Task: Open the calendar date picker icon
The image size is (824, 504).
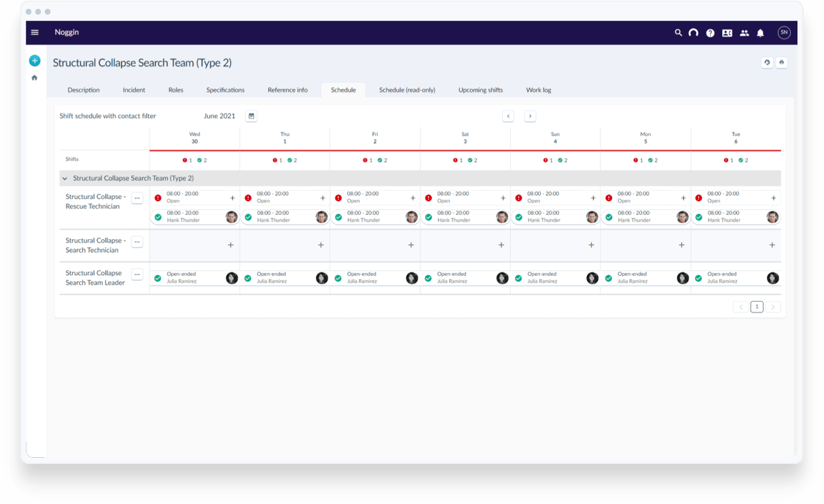Action: [251, 116]
